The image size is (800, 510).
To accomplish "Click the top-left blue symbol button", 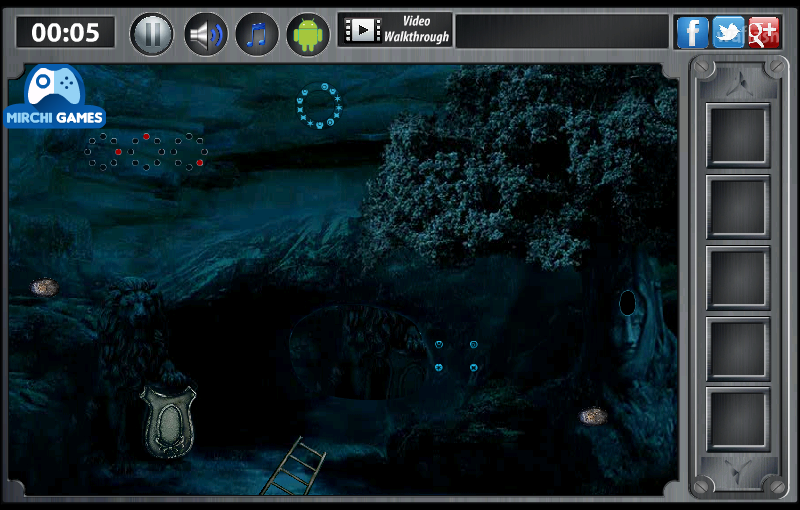I will coord(439,344).
